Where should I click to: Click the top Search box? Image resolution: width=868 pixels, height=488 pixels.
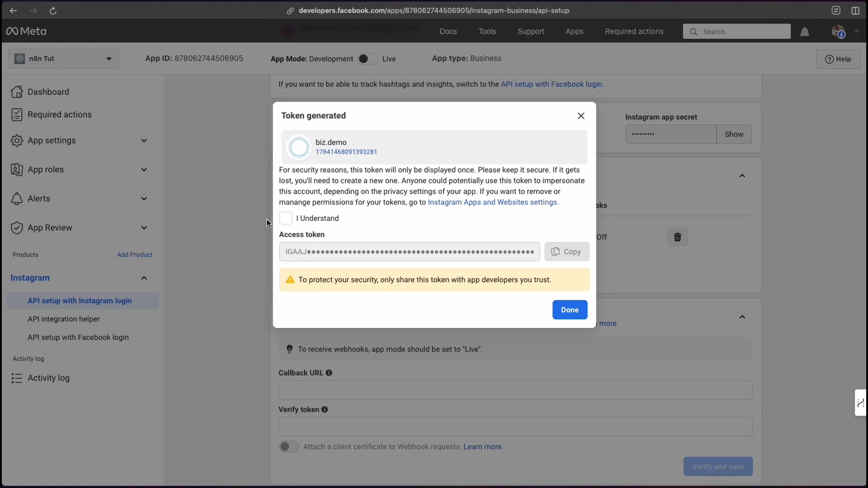[736, 32]
